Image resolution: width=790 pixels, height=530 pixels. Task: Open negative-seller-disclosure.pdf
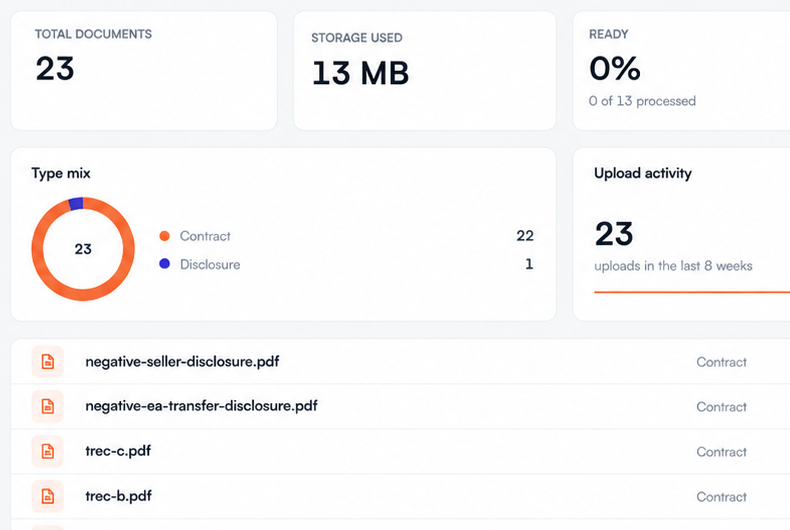coord(182,362)
